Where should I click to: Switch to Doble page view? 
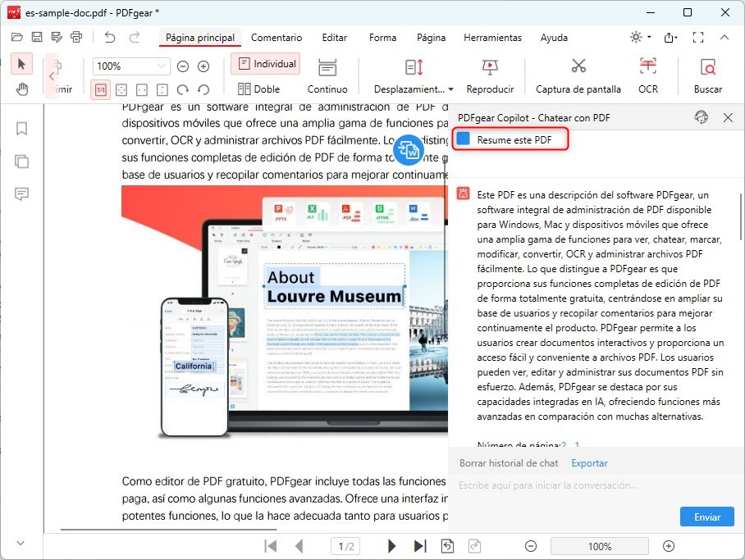259,89
